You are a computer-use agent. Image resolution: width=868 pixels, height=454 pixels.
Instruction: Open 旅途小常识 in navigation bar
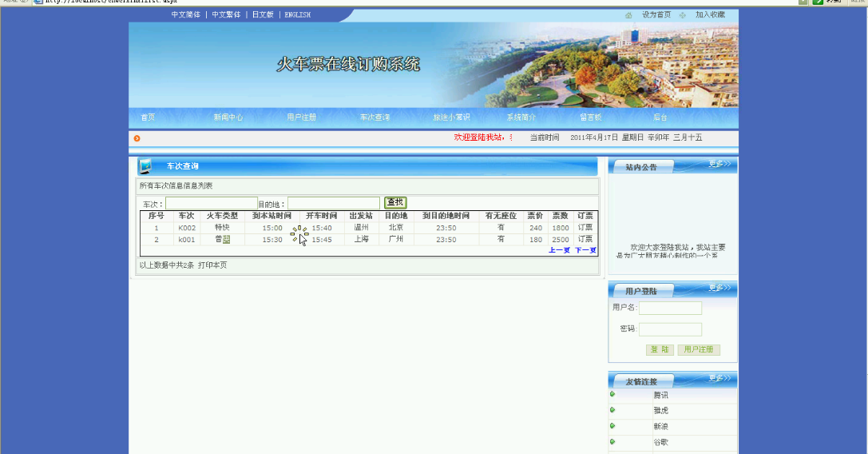452,117
